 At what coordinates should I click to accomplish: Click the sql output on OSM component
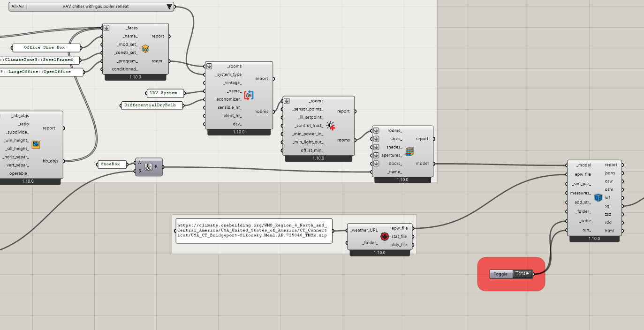(622, 206)
